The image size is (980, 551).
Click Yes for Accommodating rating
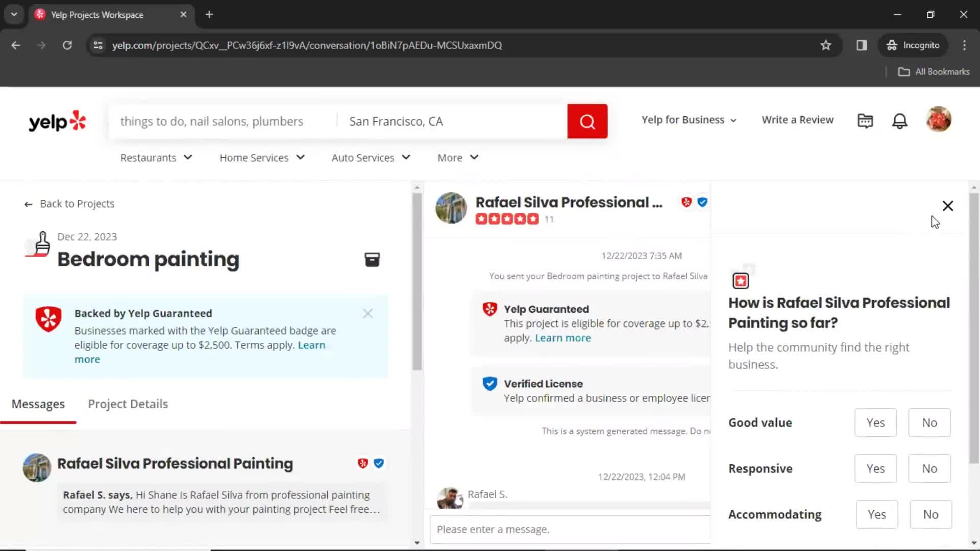pyautogui.click(x=876, y=514)
